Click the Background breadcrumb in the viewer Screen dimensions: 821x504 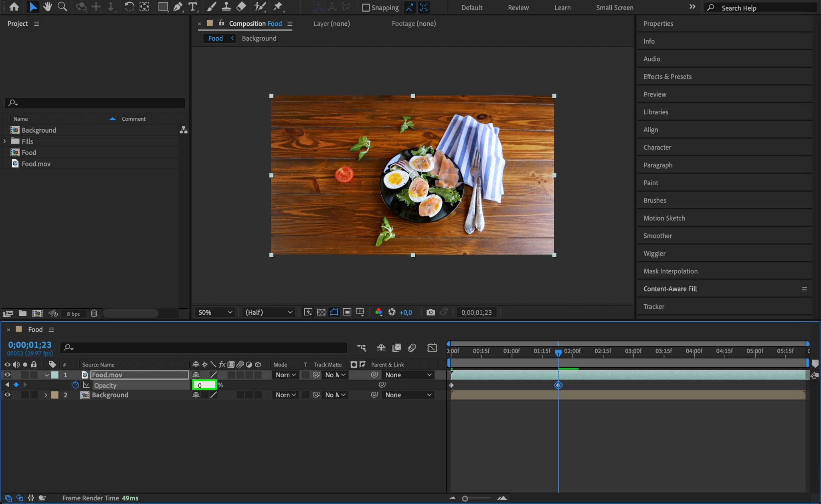coord(259,38)
